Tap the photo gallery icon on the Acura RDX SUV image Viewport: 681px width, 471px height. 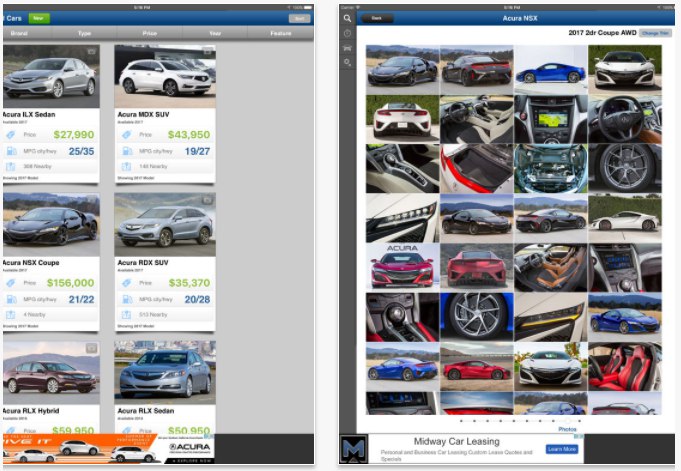207,200
